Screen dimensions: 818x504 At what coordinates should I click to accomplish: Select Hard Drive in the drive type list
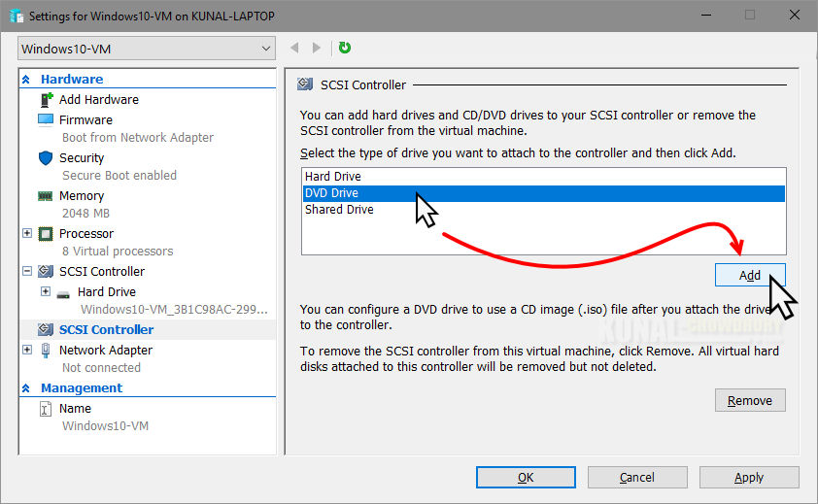(544, 177)
